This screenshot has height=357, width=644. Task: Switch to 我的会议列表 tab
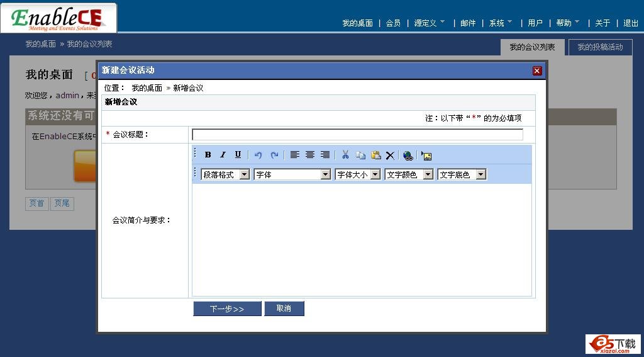pyautogui.click(x=532, y=47)
